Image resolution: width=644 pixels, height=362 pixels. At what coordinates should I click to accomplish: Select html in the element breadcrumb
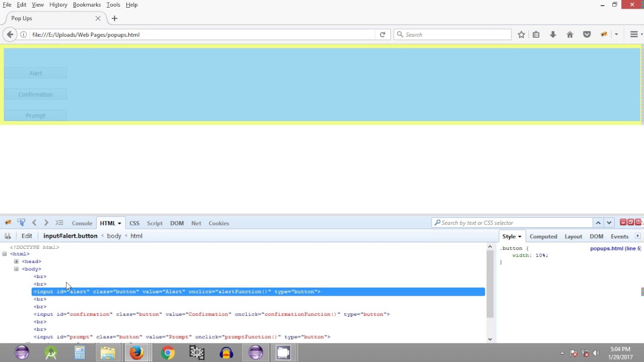[136, 236]
